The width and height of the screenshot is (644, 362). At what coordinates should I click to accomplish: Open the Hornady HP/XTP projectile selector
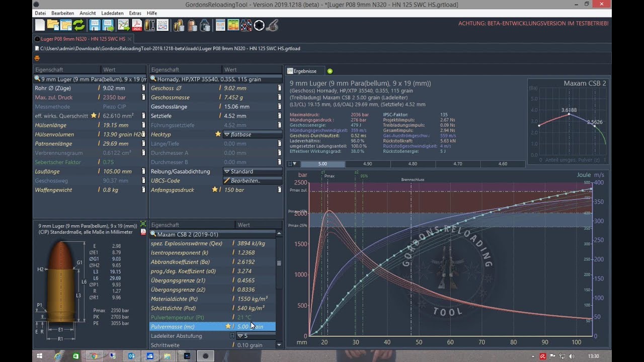point(216,79)
